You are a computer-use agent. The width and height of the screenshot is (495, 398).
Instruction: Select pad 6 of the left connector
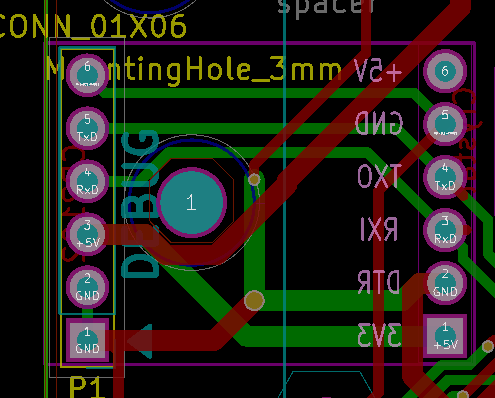tap(87, 75)
